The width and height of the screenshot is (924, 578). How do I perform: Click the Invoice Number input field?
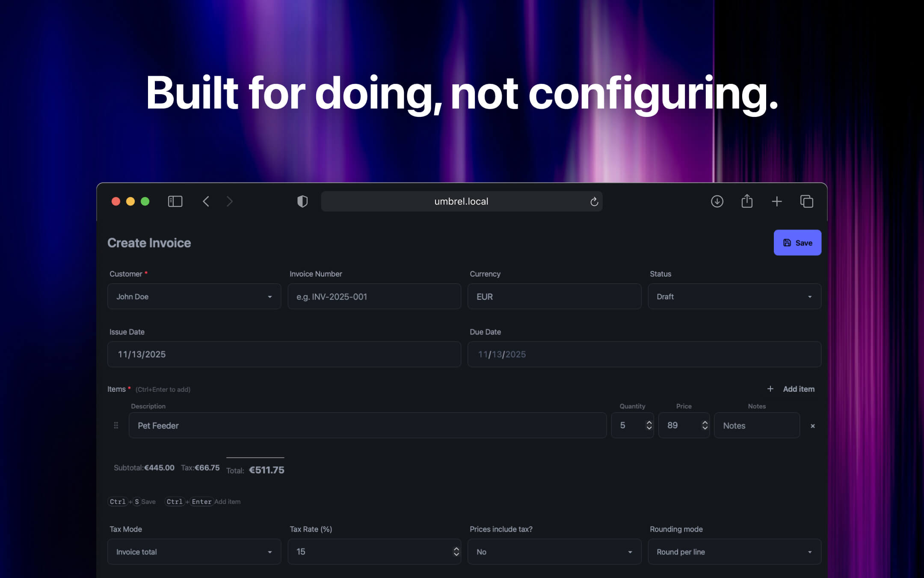coord(374,296)
